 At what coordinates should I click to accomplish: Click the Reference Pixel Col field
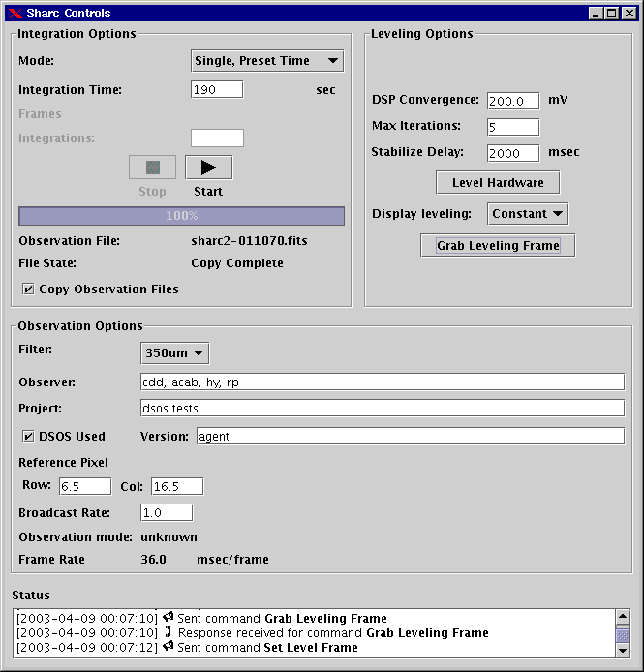[177, 486]
